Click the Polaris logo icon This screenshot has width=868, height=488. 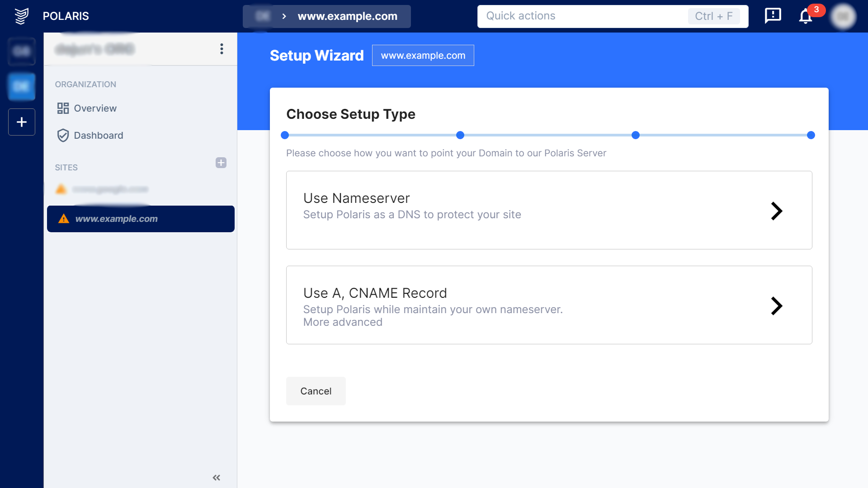coord(21,16)
